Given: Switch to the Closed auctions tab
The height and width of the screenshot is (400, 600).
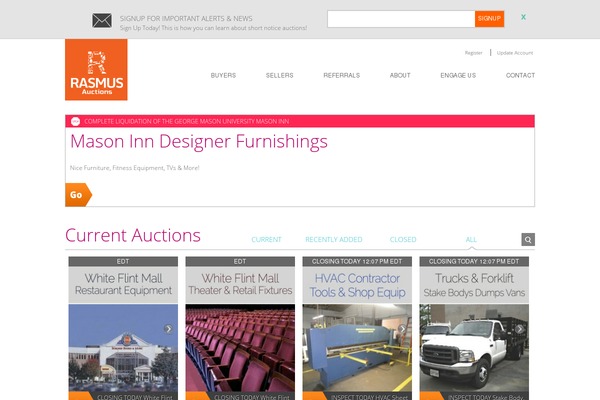Looking at the screenshot, I should 403,240.
